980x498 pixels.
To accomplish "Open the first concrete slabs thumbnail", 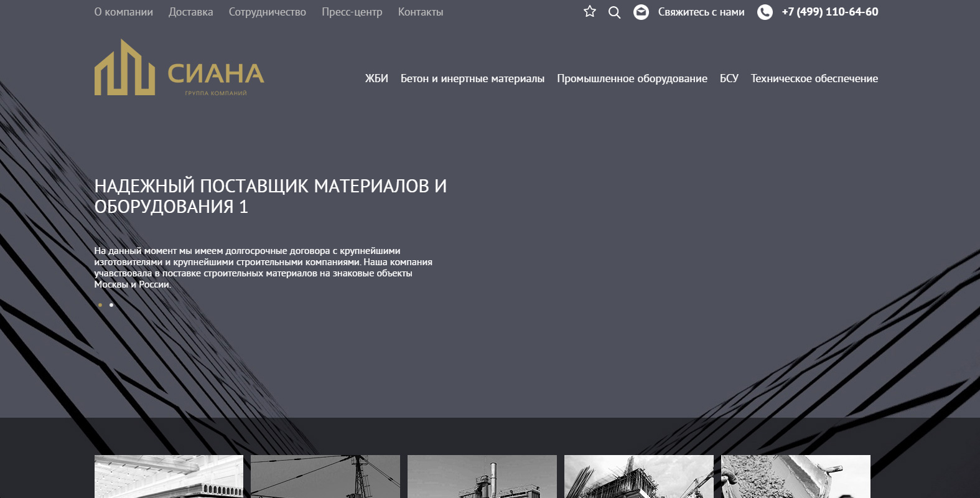I will [169, 477].
